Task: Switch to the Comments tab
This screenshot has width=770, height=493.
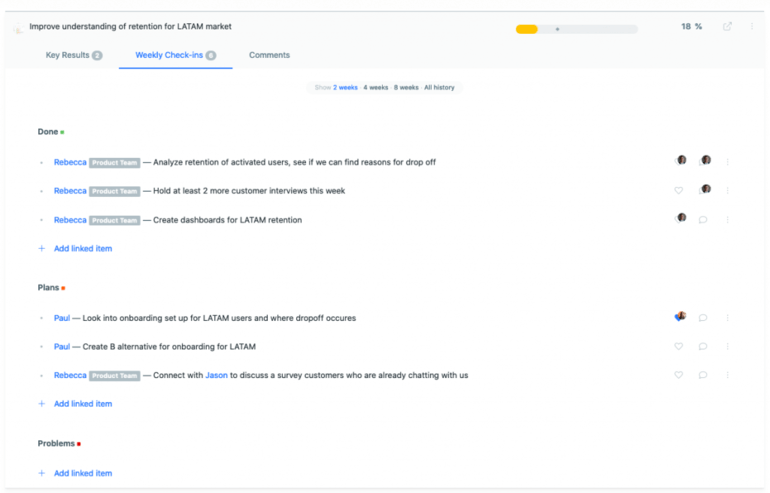Action: [269, 55]
